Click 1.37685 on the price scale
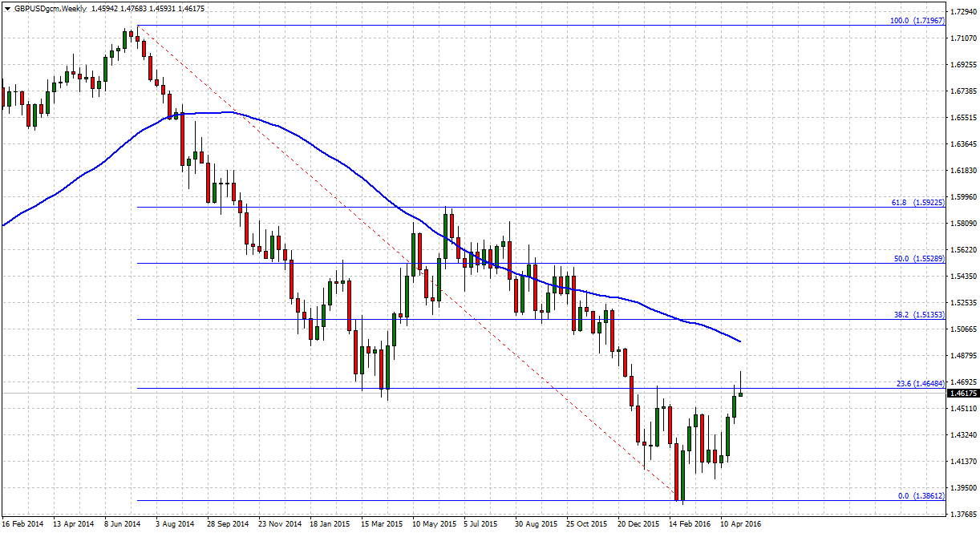This screenshot has width=980, height=533. [963, 515]
